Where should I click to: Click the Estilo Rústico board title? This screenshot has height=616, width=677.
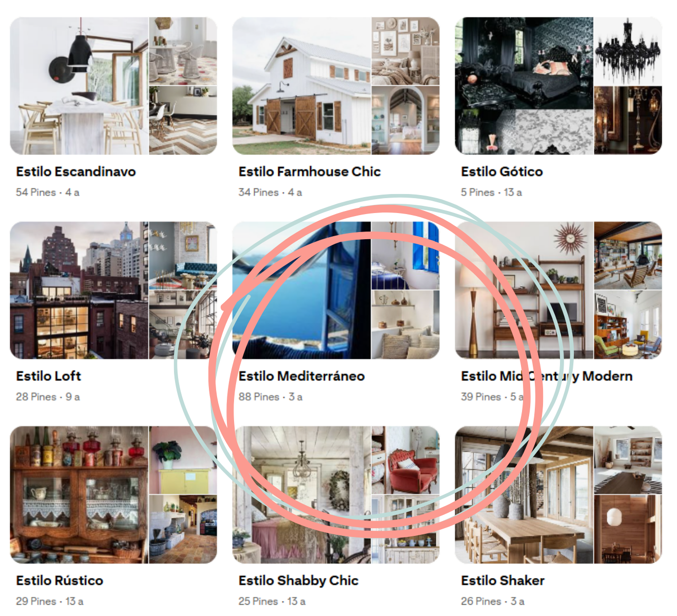click(x=60, y=581)
